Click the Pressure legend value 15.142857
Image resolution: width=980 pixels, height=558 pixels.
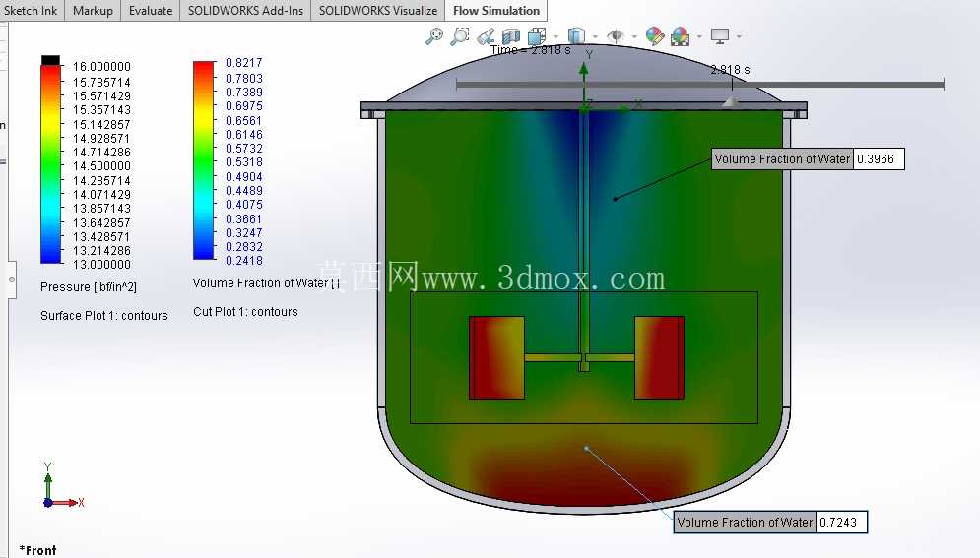101,124
